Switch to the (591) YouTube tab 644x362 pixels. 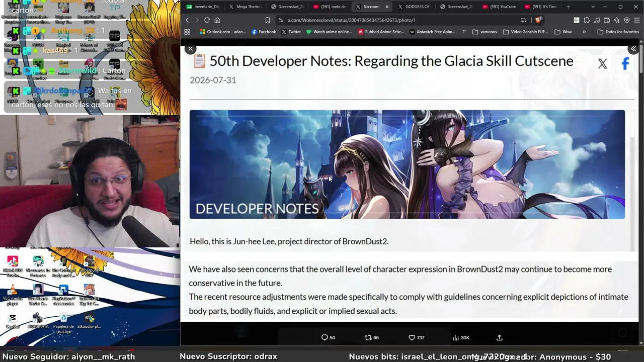pos(499,7)
